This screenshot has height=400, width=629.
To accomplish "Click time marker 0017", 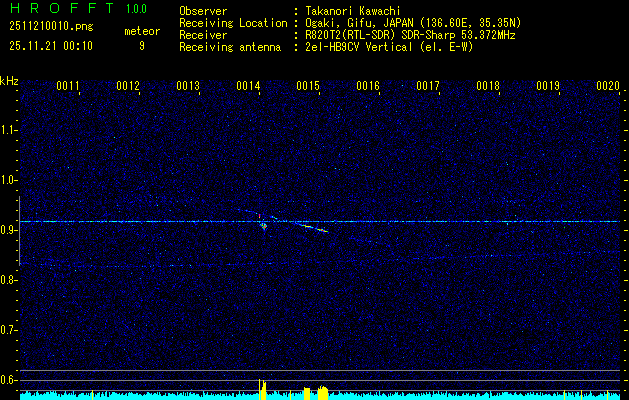I will pyautogui.click(x=428, y=86).
